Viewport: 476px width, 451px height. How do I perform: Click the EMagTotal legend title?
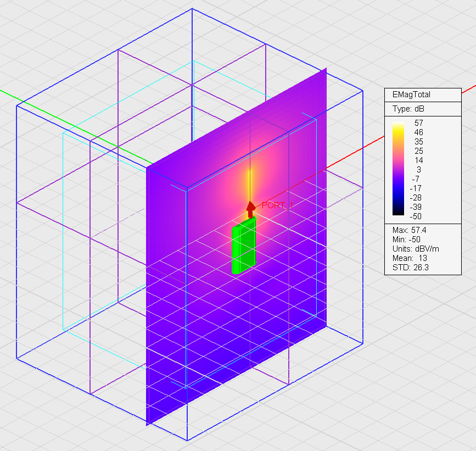click(411, 94)
